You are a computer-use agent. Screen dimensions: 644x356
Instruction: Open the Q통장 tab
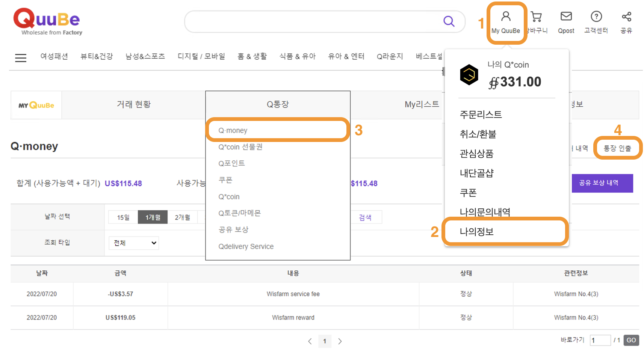pos(278,104)
